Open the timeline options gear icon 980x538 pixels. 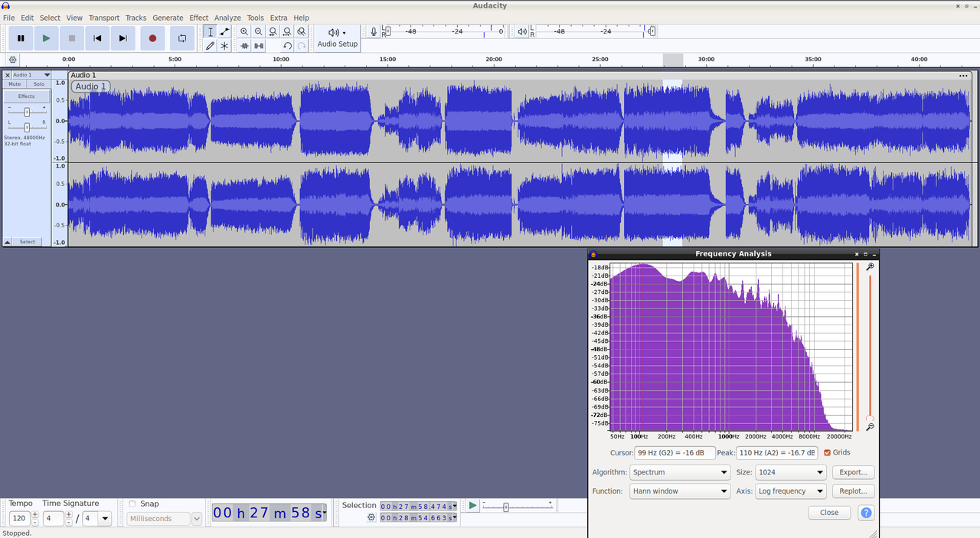click(13, 60)
